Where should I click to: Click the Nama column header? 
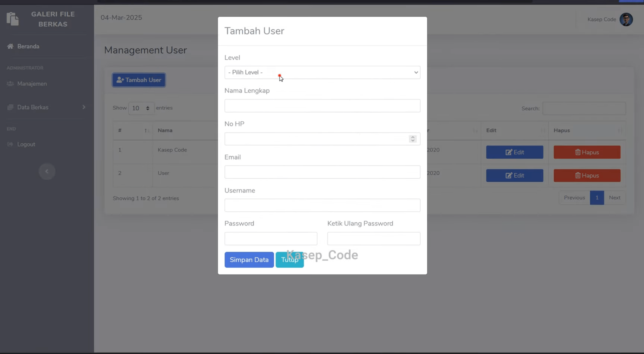tap(165, 131)
